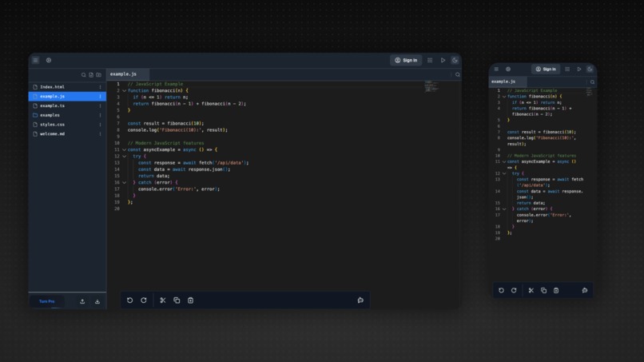This screenshot has height=362, width=644.
Task: Undo in the mobile preview toolbar
Action: [501, 291]
